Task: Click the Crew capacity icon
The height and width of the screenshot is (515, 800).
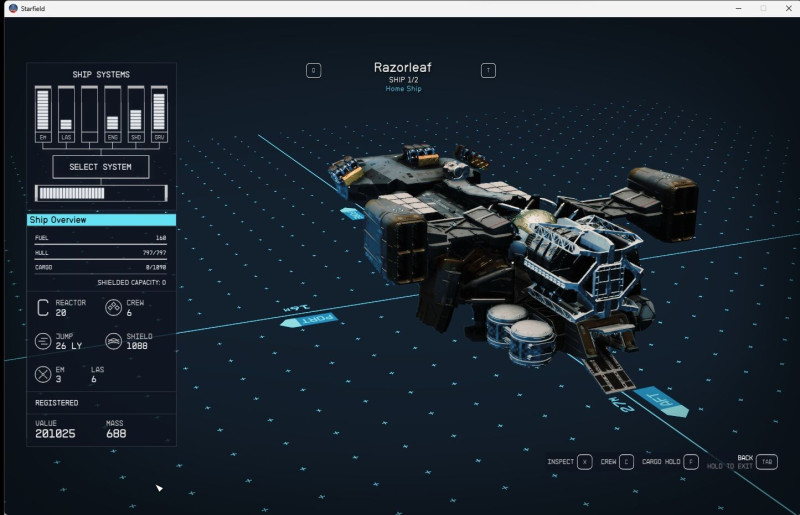Action: (113, 307)
